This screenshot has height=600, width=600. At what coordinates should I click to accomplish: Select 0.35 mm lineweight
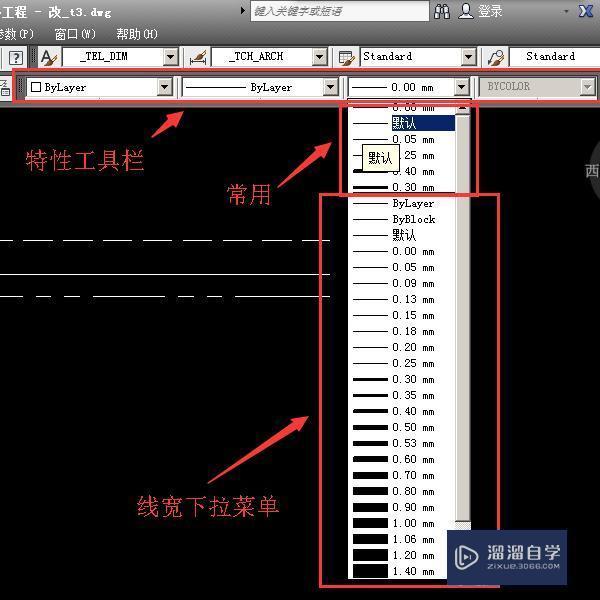tap(404, 395)
